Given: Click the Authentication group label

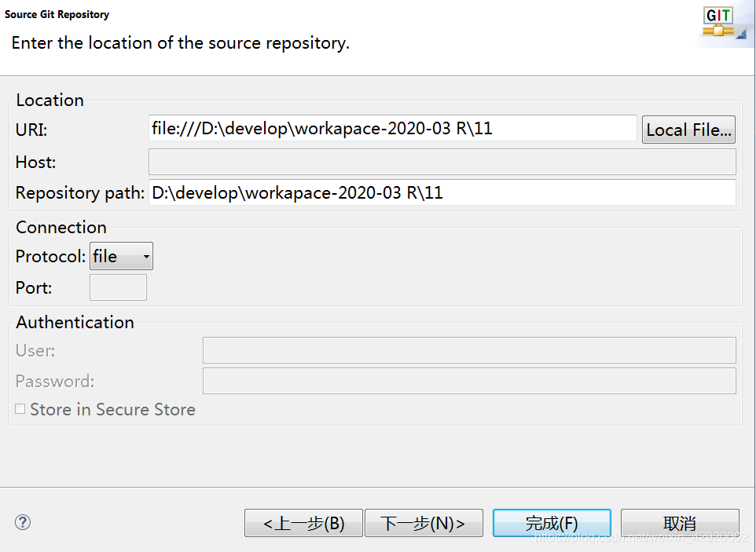Looking at the screenshot, I should (x=75, y=322).
